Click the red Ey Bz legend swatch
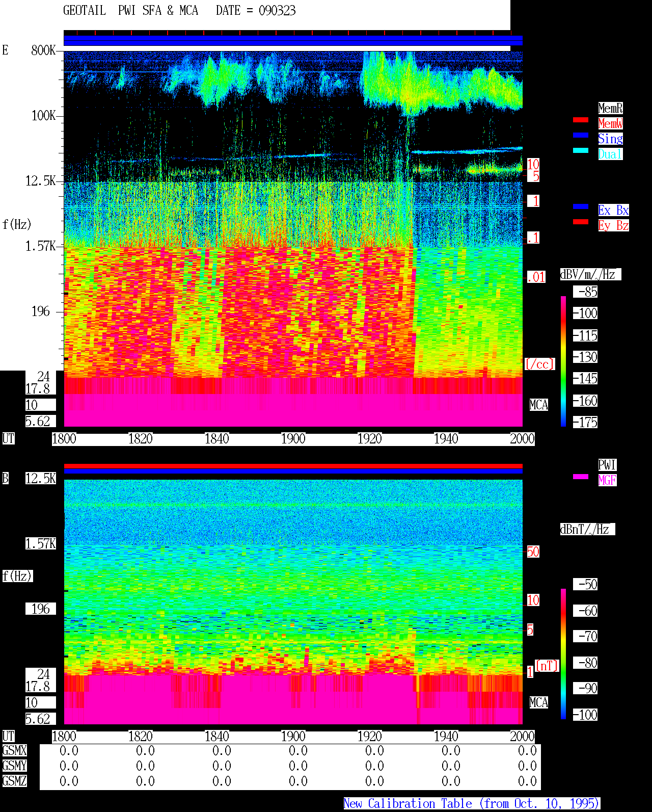 [x=581, y=222]
